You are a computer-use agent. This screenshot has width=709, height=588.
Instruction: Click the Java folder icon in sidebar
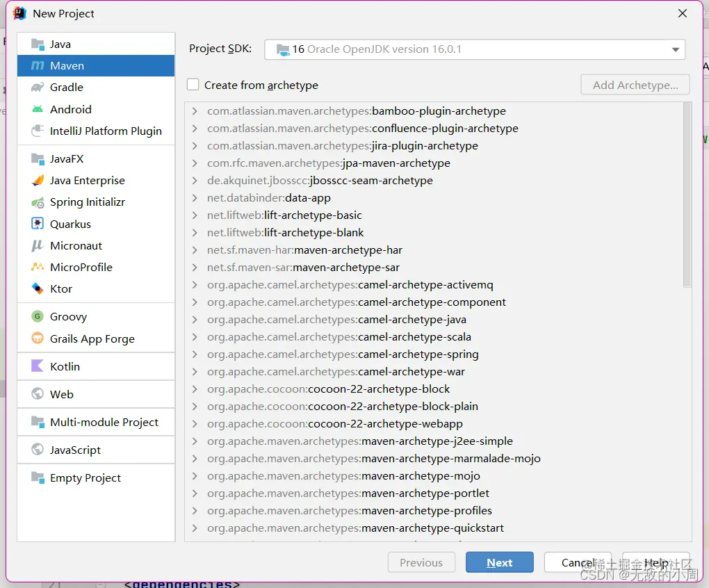point(38,44)
